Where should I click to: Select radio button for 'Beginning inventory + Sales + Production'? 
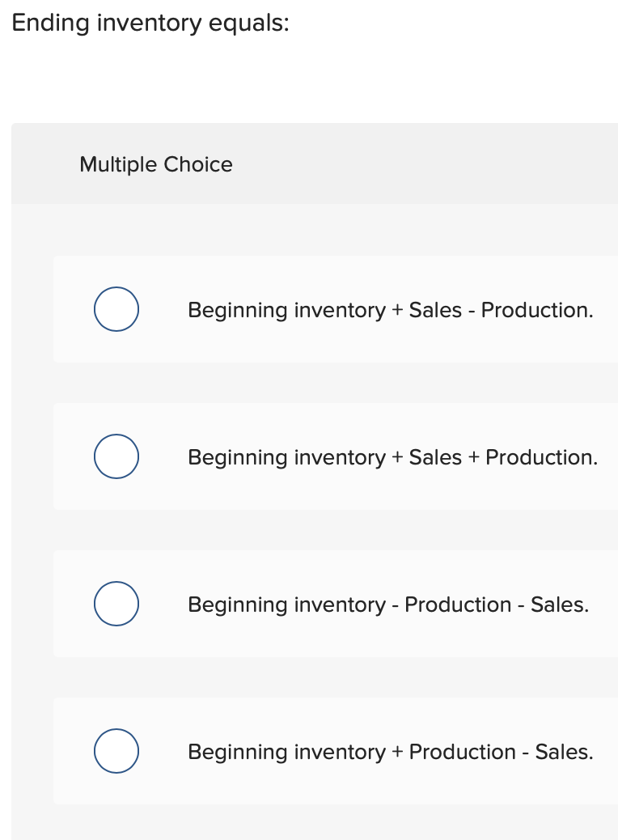pos(116,456)
